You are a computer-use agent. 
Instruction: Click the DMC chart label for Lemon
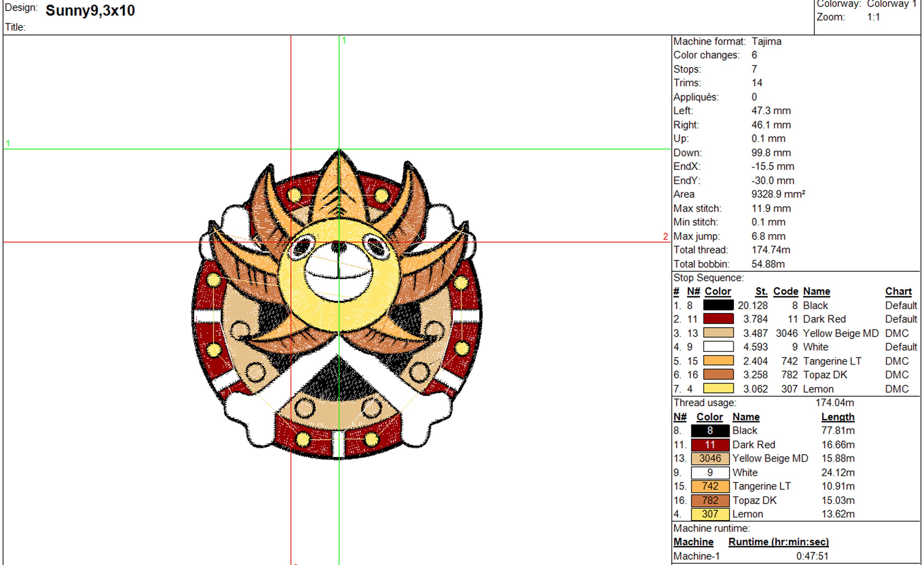898,388
